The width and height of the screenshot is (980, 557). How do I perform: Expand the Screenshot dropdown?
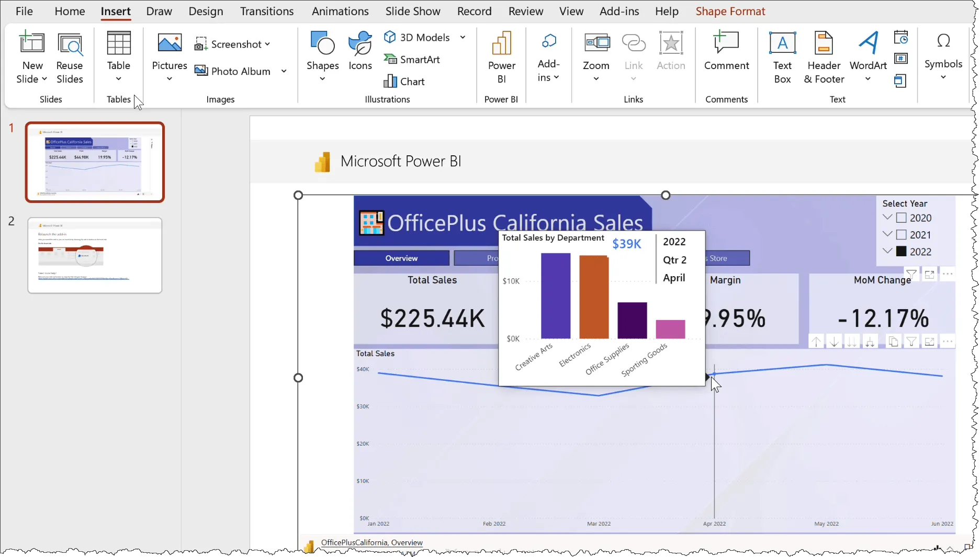click(x=267, y=44)
